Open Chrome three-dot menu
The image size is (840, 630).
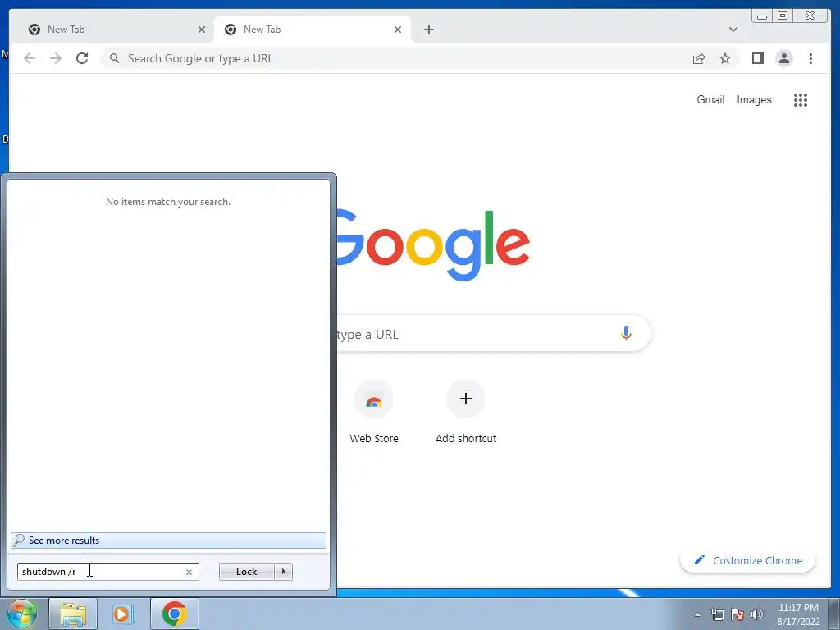[810, 58]
